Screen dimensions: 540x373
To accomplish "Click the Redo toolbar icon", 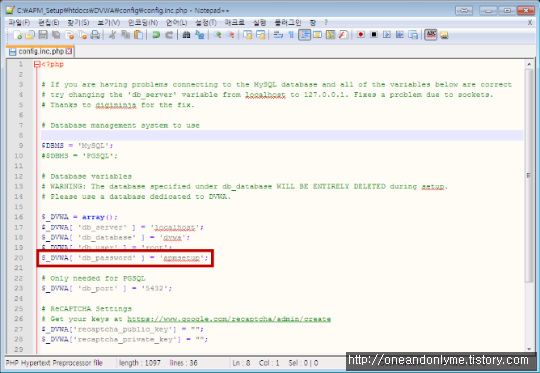I will 169,35.
